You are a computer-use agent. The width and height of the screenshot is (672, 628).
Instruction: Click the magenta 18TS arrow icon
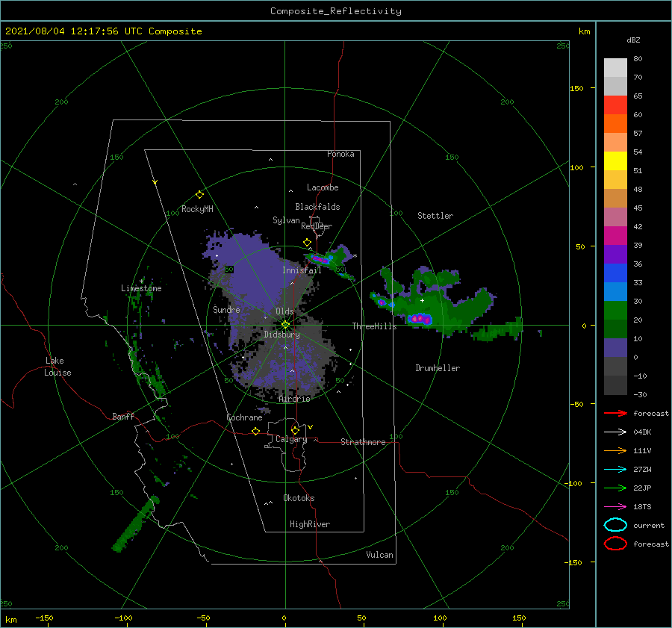coord(615,507)
